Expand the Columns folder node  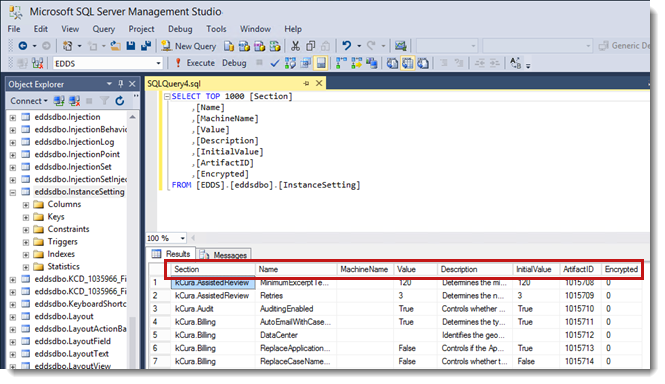(26, 205)
